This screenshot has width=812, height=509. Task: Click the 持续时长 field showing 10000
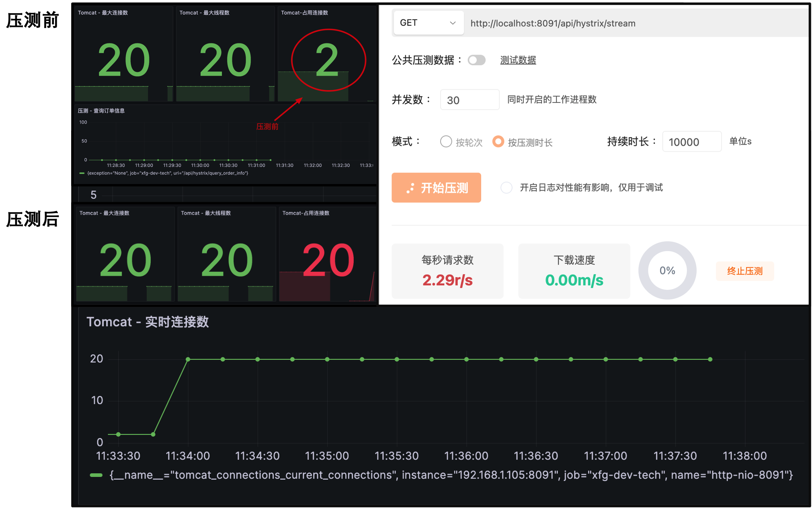pyautogui.click(x=691, y=142)
